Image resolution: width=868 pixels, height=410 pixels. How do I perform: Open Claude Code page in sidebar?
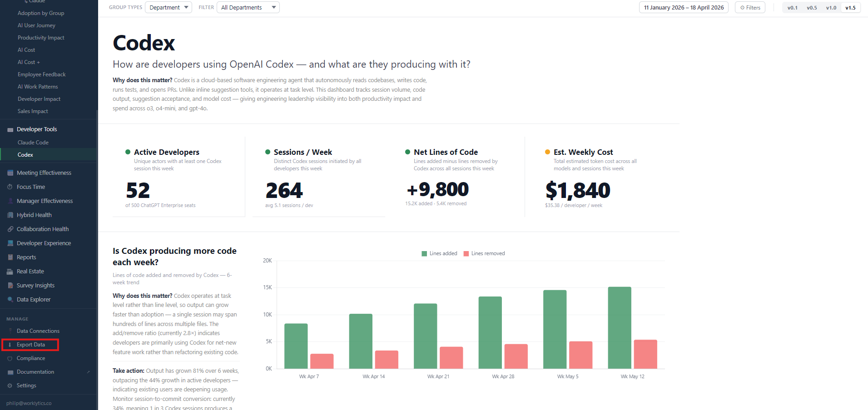[x=33, y=143]
